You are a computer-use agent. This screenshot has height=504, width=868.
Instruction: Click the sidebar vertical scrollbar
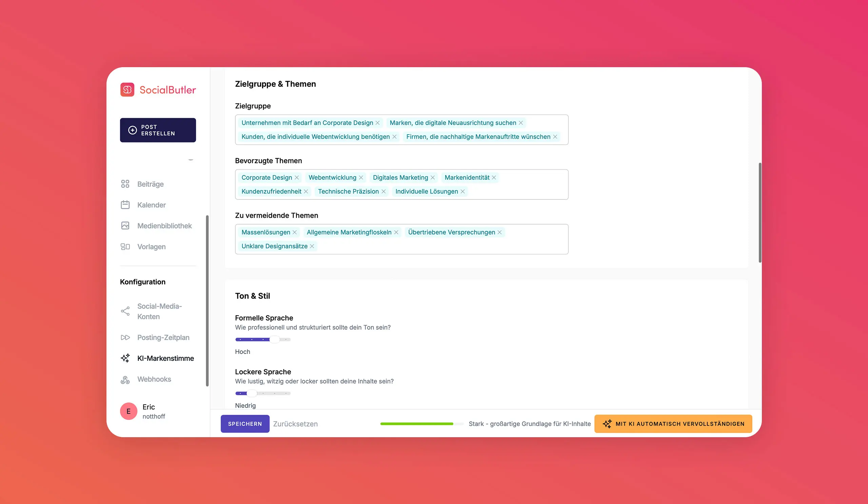tap(207, 301)
